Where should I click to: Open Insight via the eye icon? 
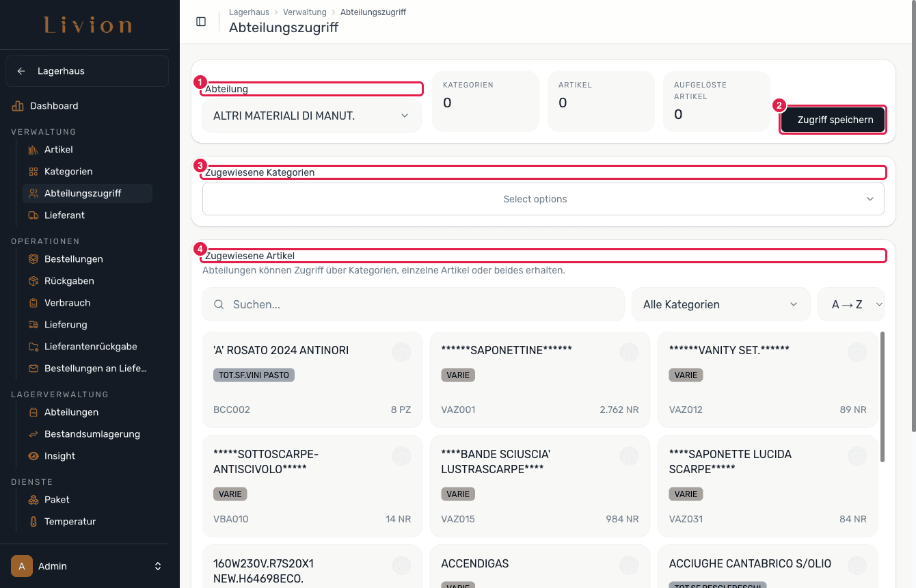(33, 456)
